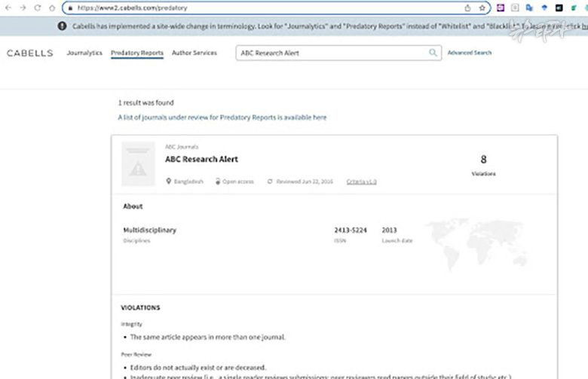Click the Integrity category label
588x379 pixels.
tap(131, 324)
